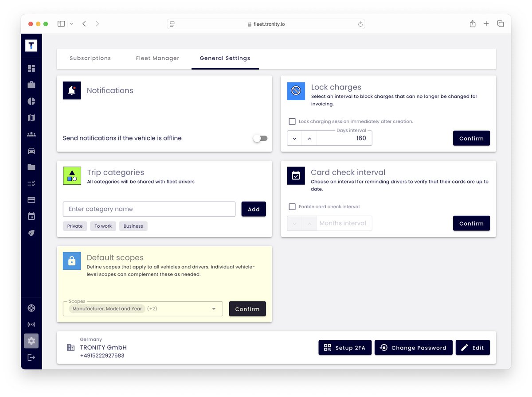Image resolution: width=532 pixels, height=397 pixels.
Task: Click the browser share icon
Action: (473, 24)
